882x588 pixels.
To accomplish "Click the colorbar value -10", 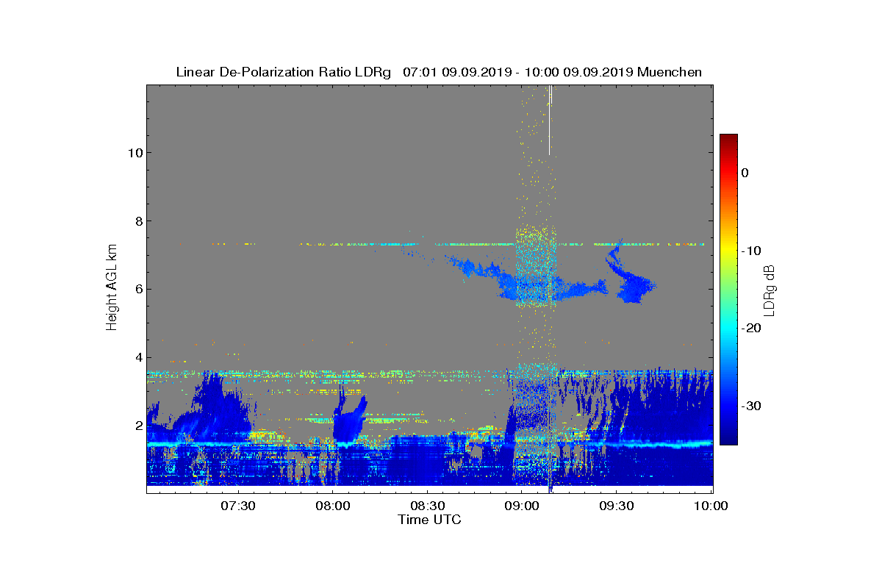I will coord(751,251).
